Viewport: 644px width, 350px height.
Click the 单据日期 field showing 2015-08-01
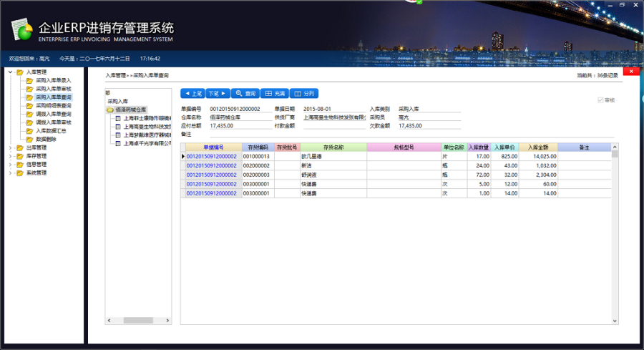click(x=334, y=109)
